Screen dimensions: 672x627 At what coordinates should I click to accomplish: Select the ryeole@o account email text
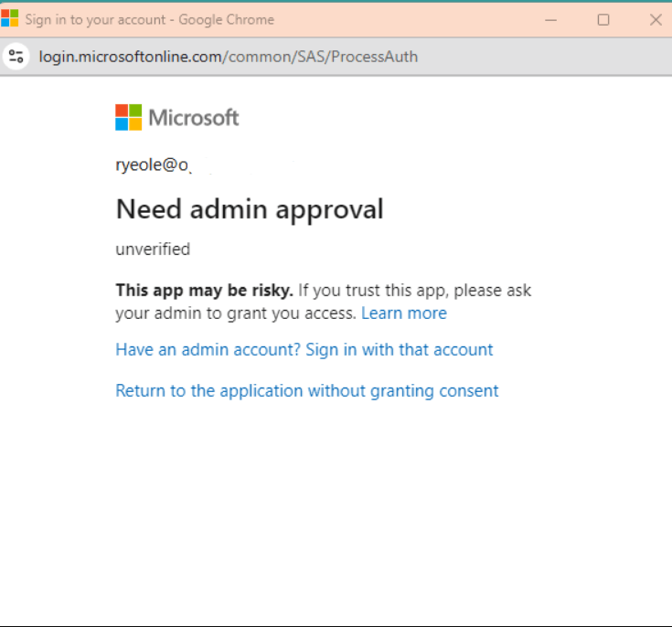pyautogui.click(x=153, y=165)
